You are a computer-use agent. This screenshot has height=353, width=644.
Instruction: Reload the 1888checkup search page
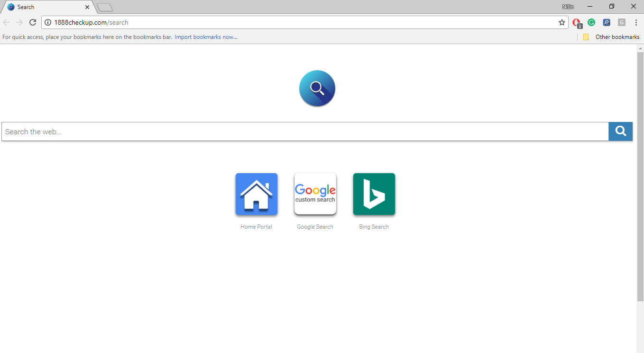point(32,22)
